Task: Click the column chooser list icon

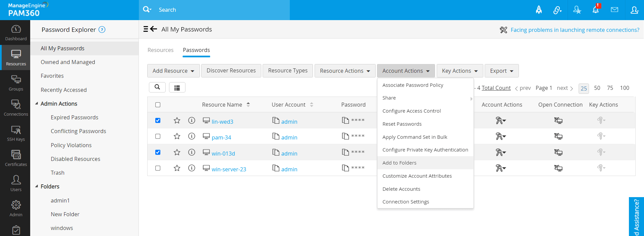Action: tap(177, 88)
